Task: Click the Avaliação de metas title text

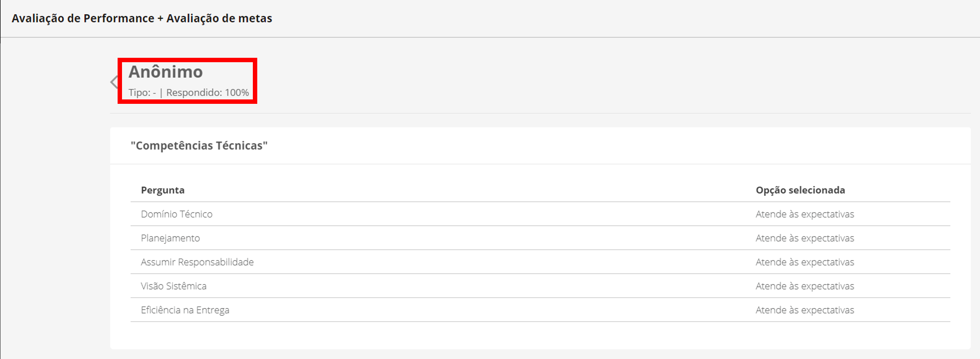Action: [x=219, y=19]
